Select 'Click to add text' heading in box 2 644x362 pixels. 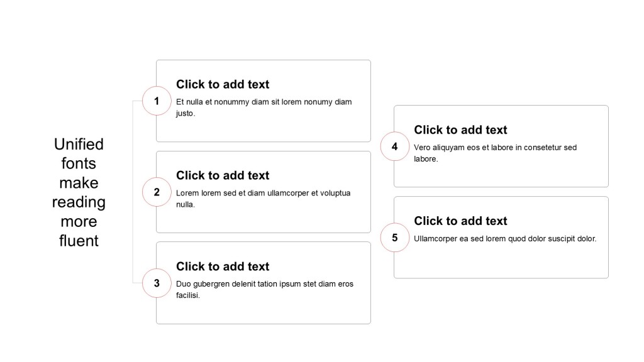(223, 176)
